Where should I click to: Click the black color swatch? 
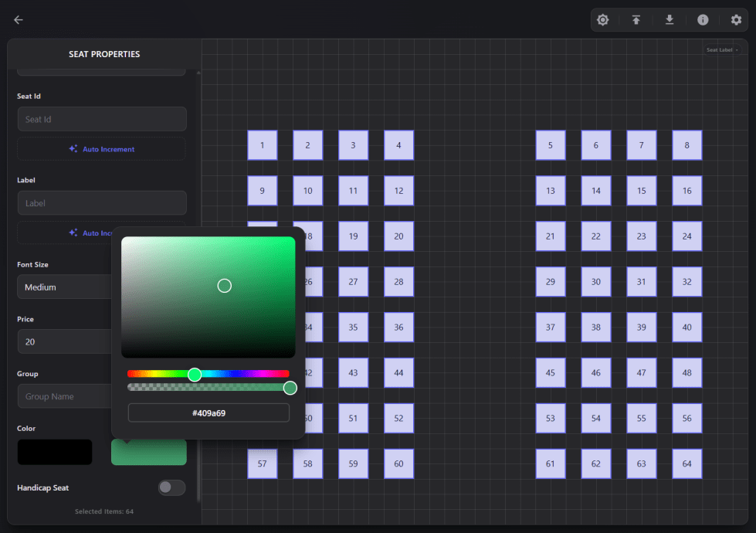55,453
